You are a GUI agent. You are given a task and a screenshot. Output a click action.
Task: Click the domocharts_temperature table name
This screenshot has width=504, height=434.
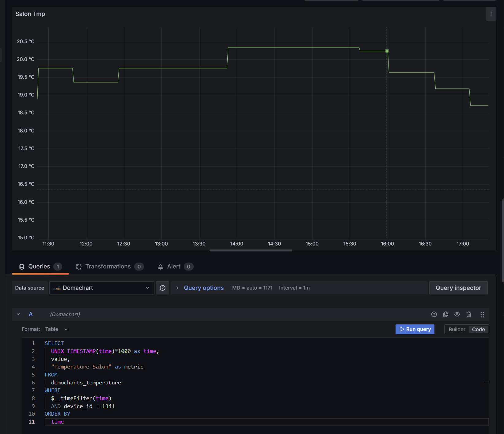(x=86, y=383)
